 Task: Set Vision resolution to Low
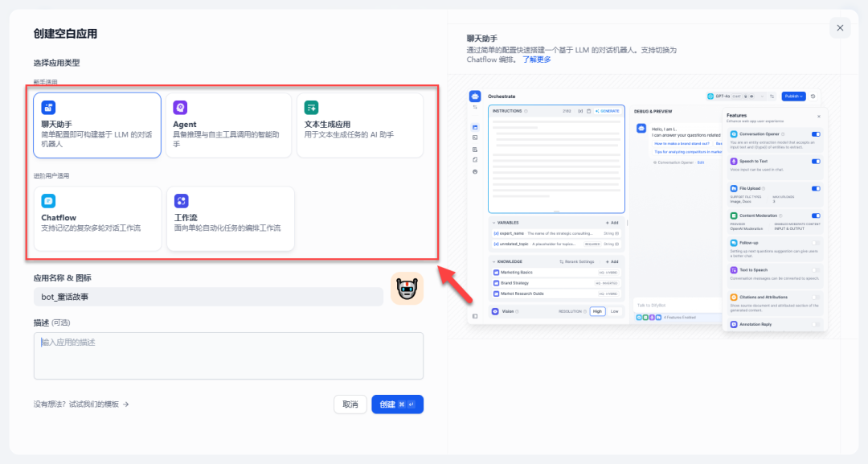(614, 311)
